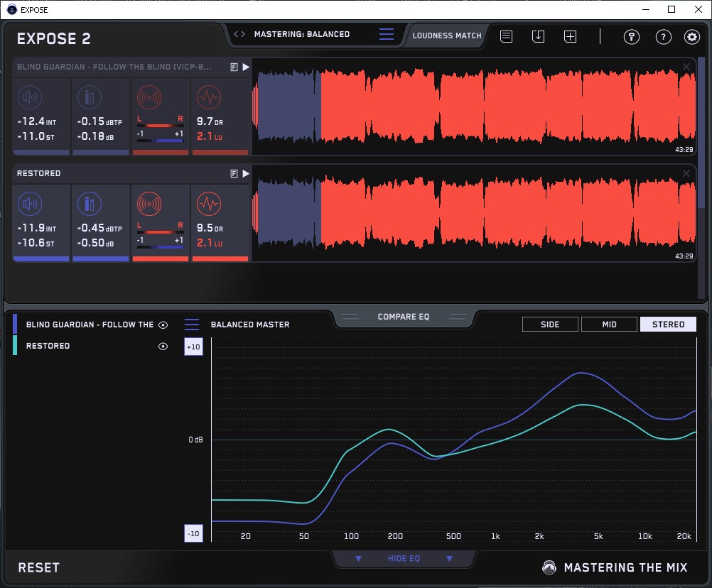
Task: Click Blind Guardian label in EQ legend
Action: click(90, 325)
